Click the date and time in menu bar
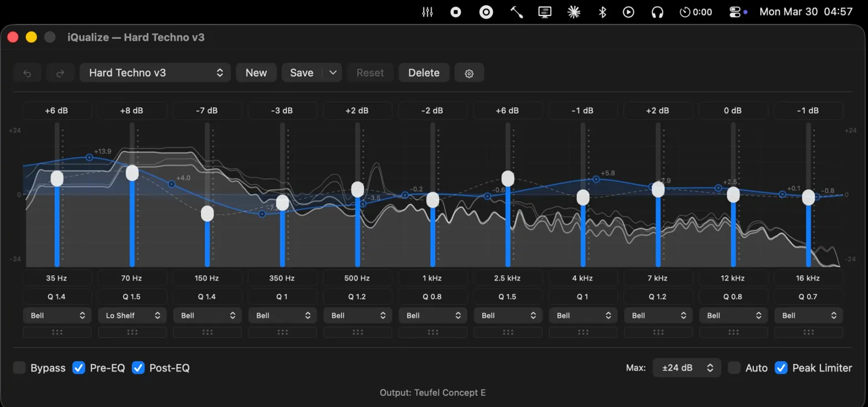The image size is (868, 407). pos(805,12)
